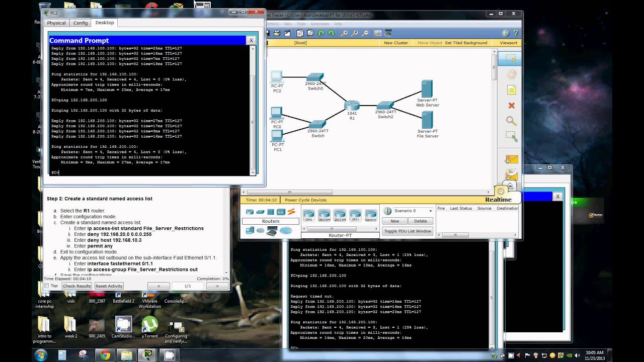This screenshot has height=362, width=644.
Task: Choose the Connections lightning bolt icon
Action: [291, 212]
